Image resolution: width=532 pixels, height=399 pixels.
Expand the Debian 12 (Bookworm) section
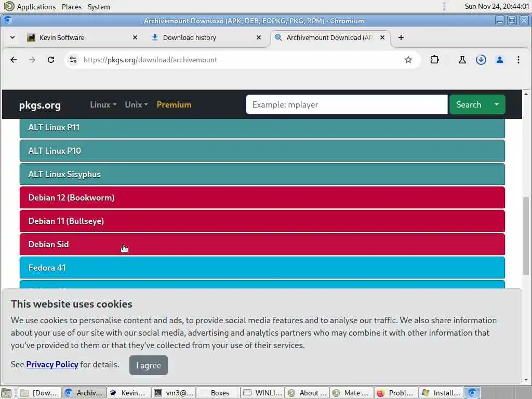tap(262, 197)
